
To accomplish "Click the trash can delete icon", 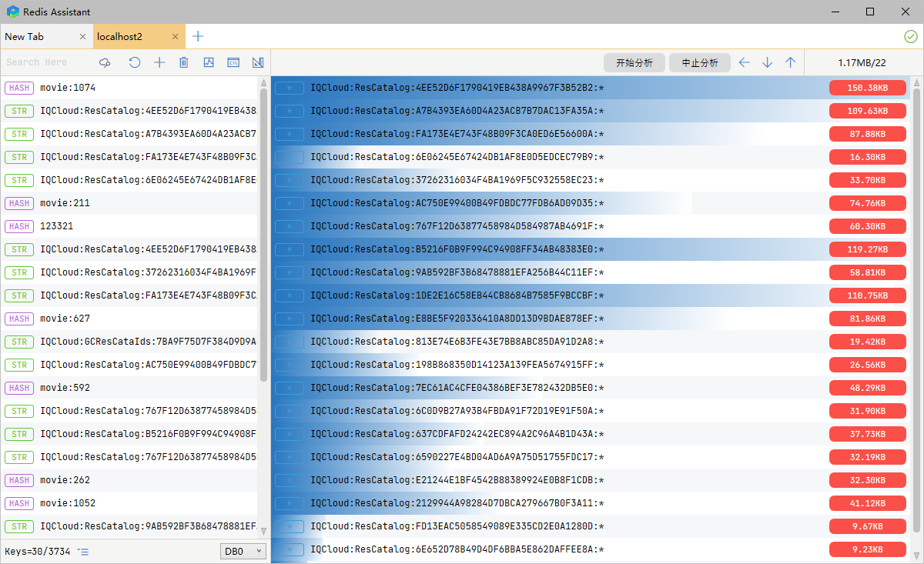I will pos(184,62).
